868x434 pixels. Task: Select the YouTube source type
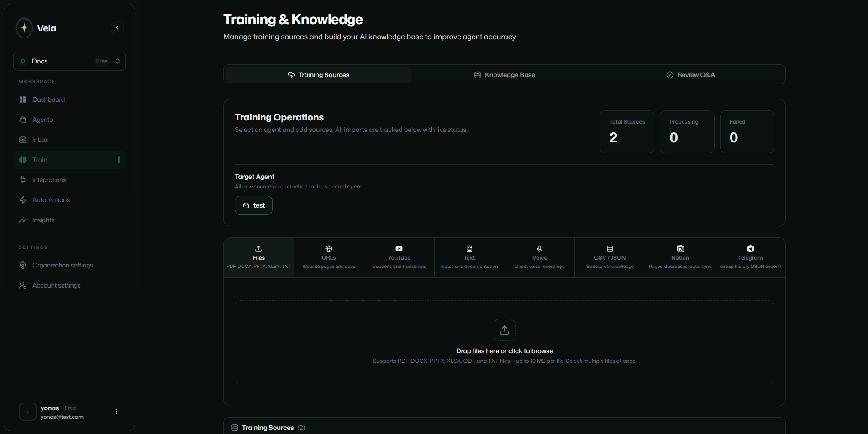tap(399, 257)
